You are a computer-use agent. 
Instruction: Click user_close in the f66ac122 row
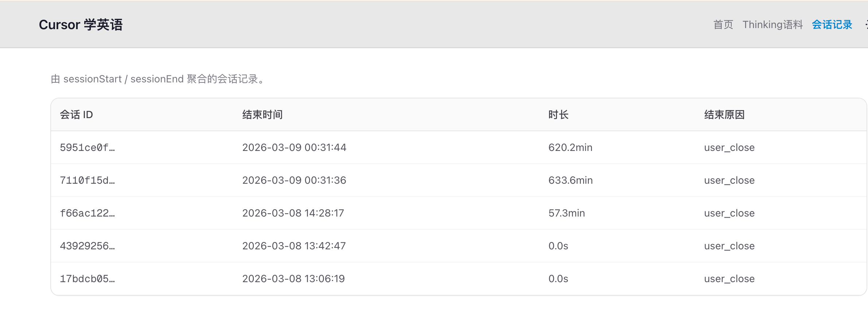(x=729, y=213)
